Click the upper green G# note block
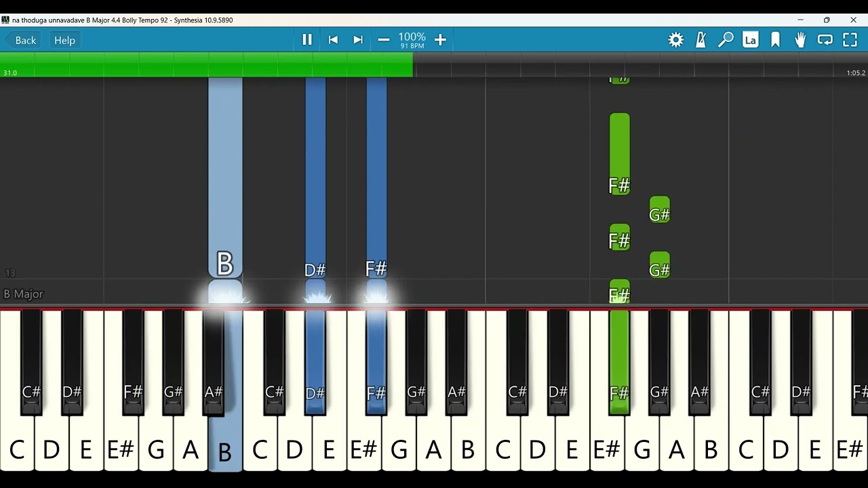 (660, 210)
